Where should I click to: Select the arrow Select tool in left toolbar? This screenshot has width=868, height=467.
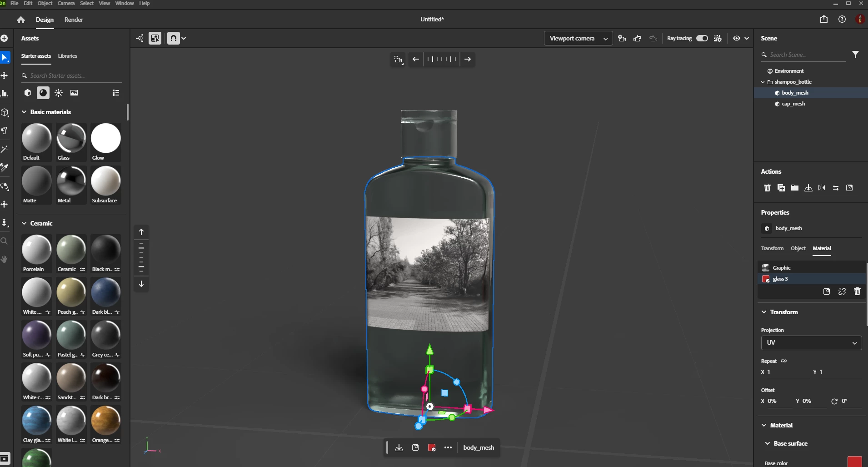[5, 58]
